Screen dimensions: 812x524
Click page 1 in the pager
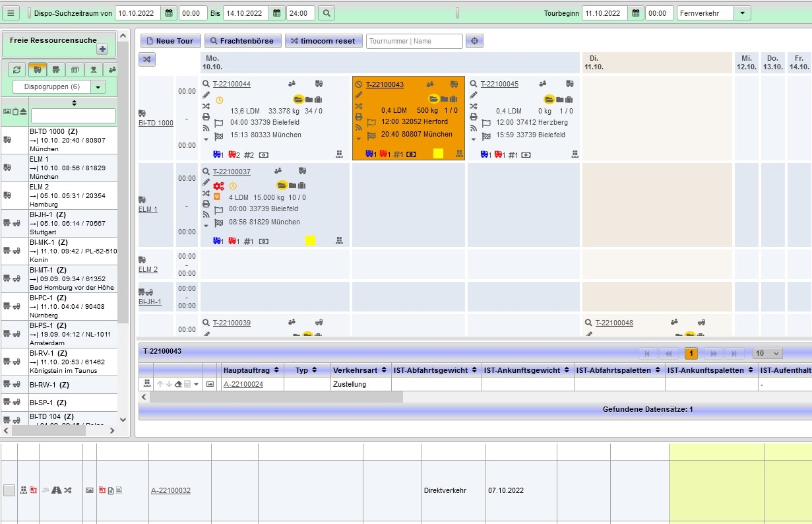point(691,354)
